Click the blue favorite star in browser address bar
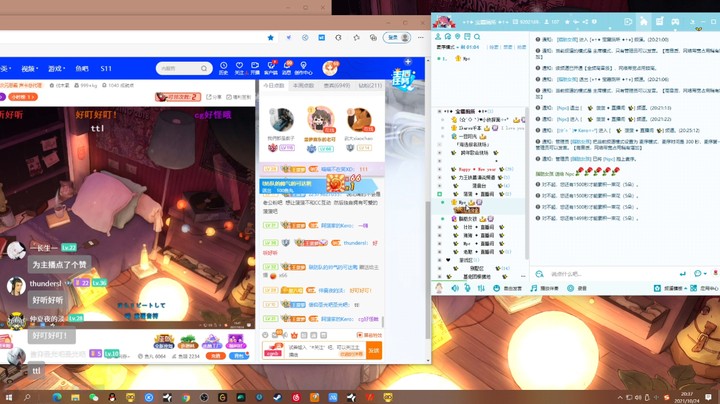Screen dimensions: 720x404 click(270, 38)
